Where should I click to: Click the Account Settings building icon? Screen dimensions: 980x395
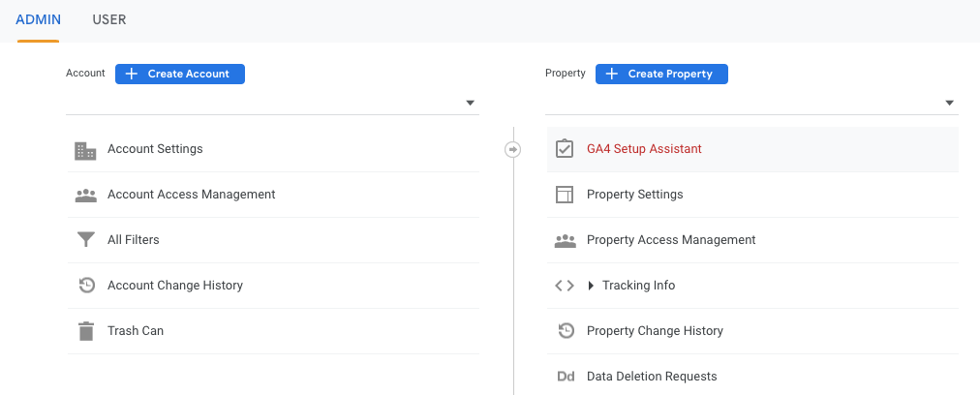coord(85,150)
